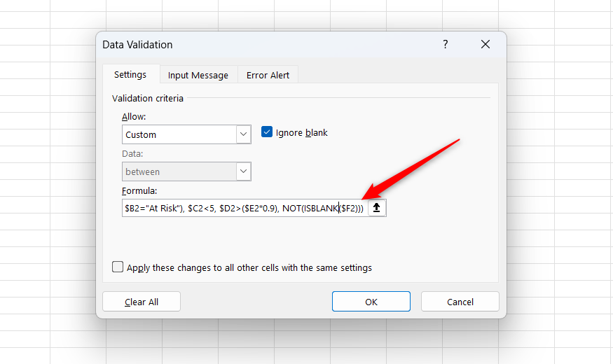Click the Data Validation title text
The height and width of the screenshot is (364, 613).
pos(137,45)
